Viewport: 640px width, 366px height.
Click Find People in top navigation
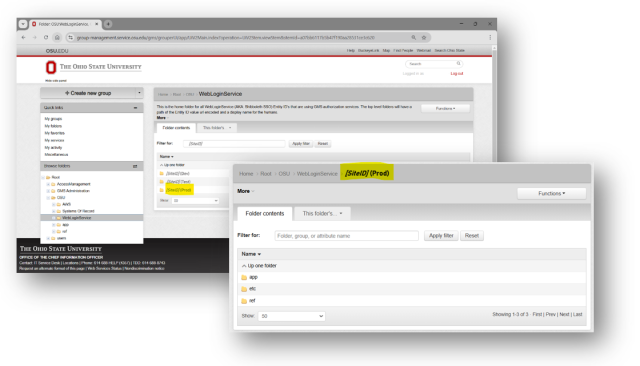[x=403, y=51]
